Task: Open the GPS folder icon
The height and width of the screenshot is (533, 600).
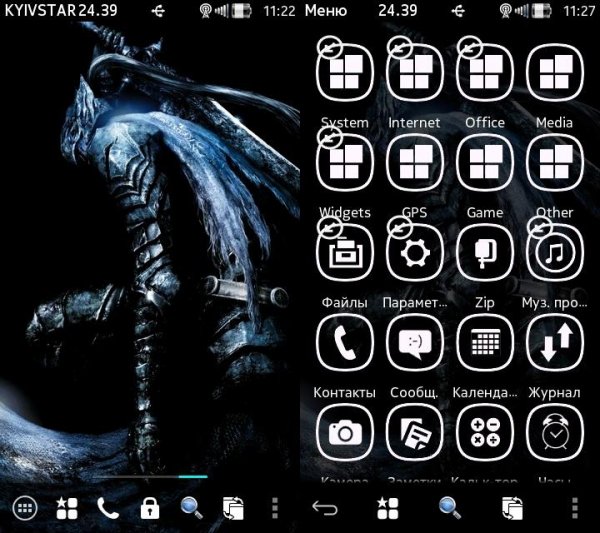Action: coord(415,162)
